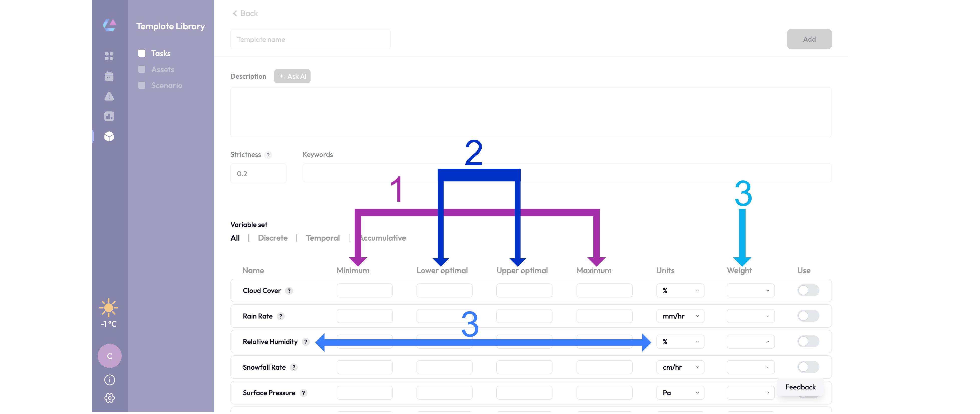
Task: Switch to the Temporal variable tab
Action: tap(323, 238)
